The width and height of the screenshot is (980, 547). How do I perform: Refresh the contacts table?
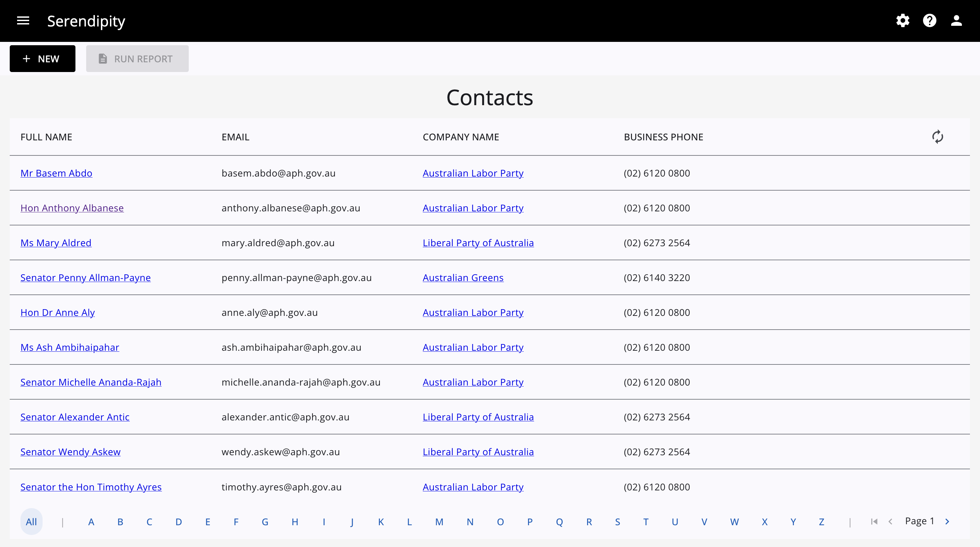(937, 137)
